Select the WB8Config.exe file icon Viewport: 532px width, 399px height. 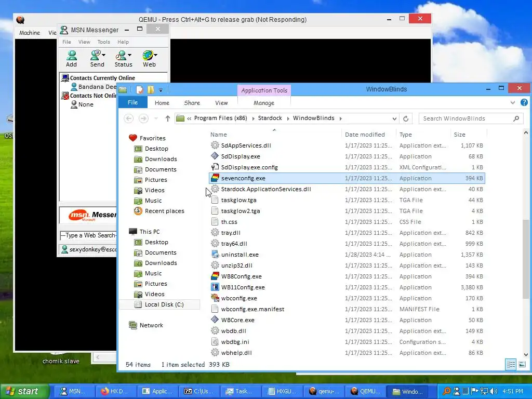click(215, 276)
